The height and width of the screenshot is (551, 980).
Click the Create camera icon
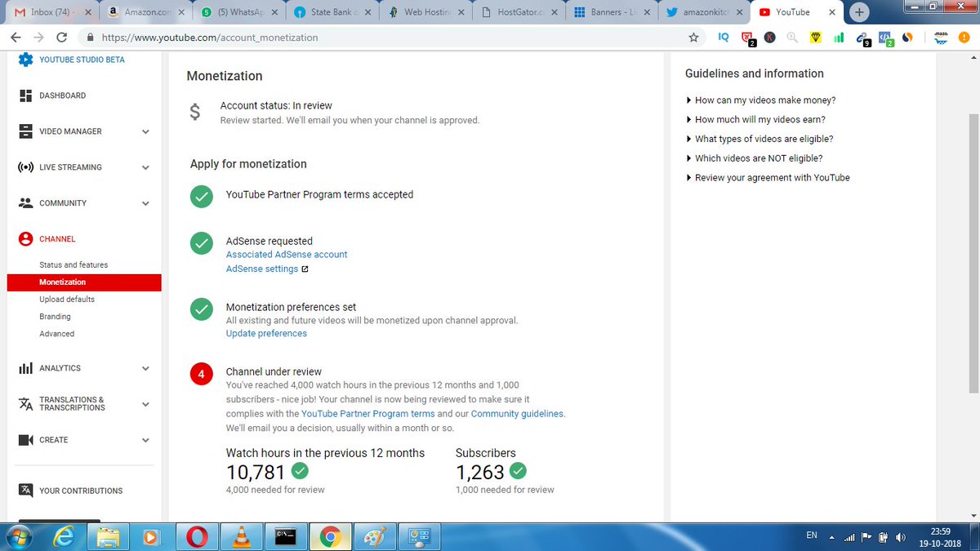(25, 440)
